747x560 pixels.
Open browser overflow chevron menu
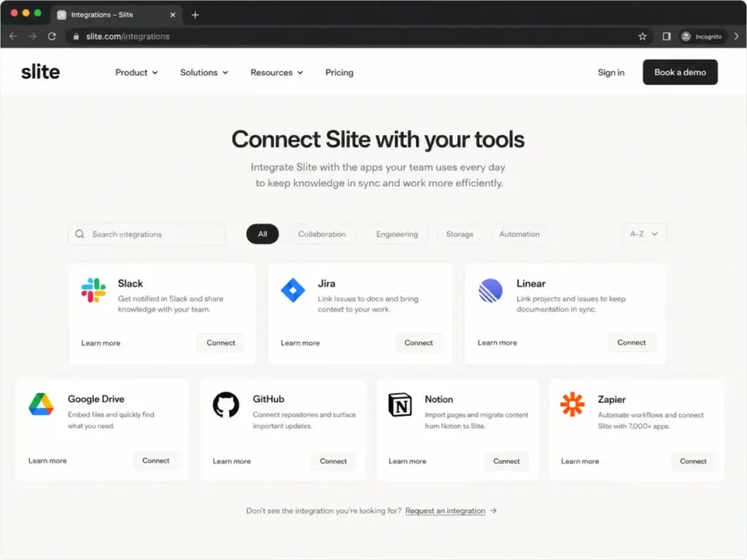click(x=737, y=36)
